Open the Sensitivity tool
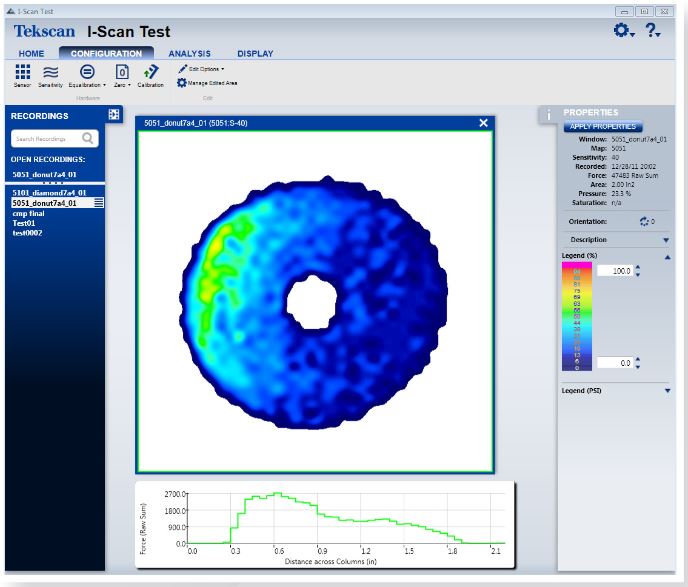 click(x=52, y=71)
